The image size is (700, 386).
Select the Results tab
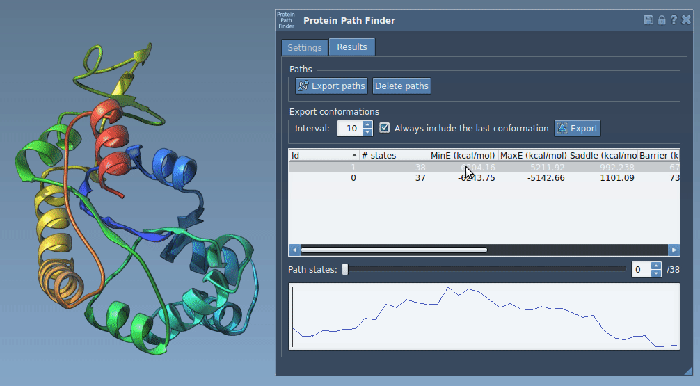point(352,47)
